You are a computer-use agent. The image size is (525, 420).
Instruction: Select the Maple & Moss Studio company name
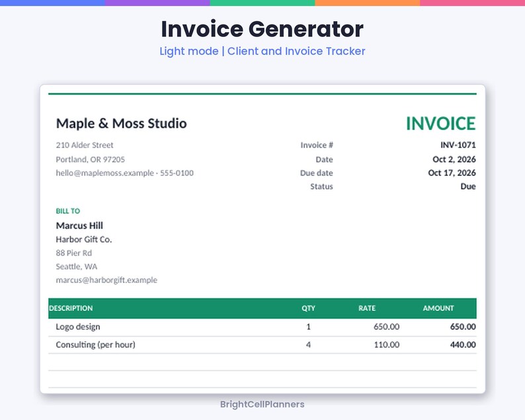coord(121,124)
